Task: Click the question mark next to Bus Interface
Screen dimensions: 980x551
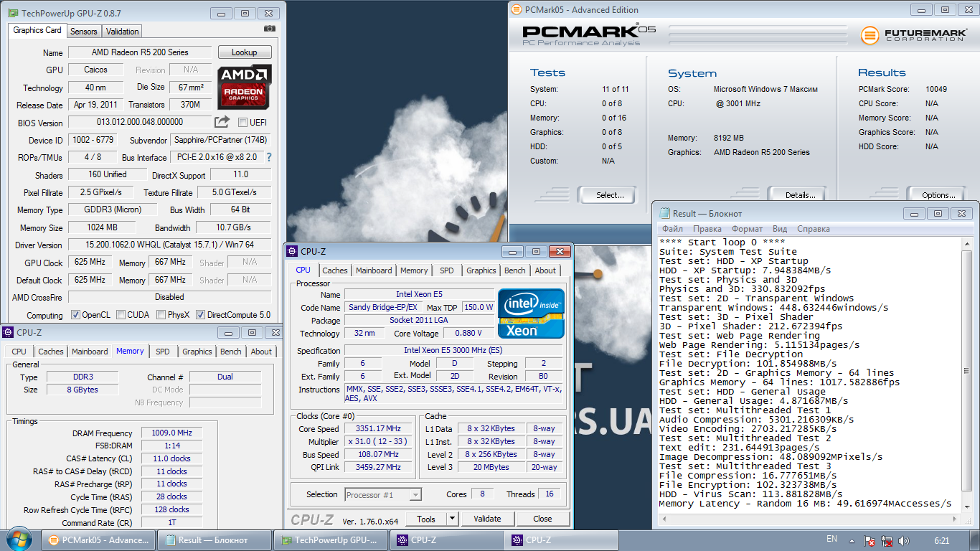Action: click(269, 157)
